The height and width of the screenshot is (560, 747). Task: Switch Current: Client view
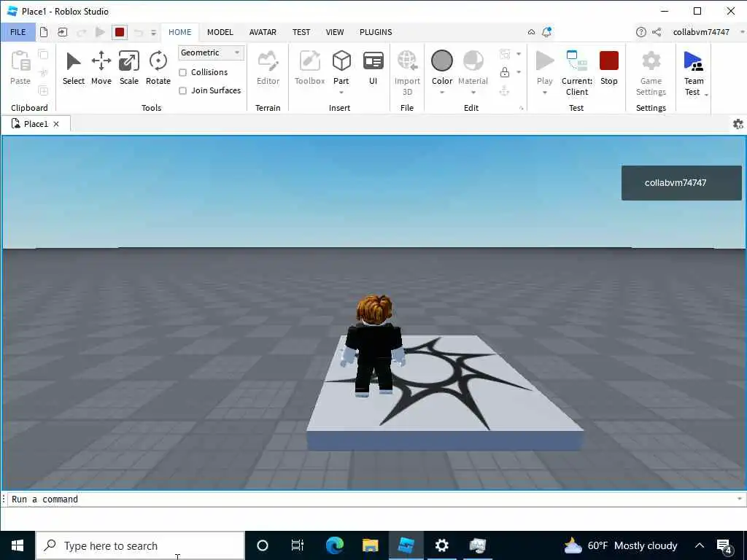coord(577,73)
